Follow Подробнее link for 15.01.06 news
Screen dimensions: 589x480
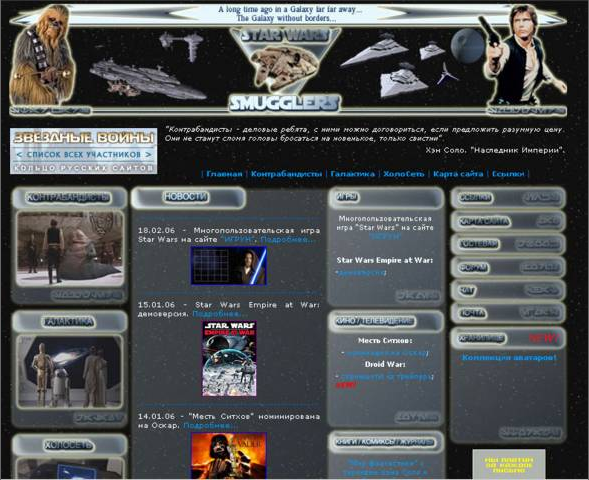click(x=220, y=314)
